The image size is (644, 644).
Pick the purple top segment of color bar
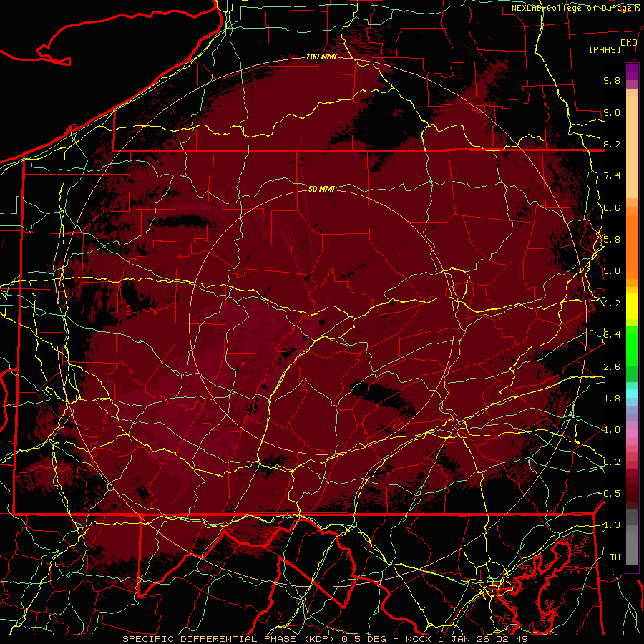(x=632, y=72)
